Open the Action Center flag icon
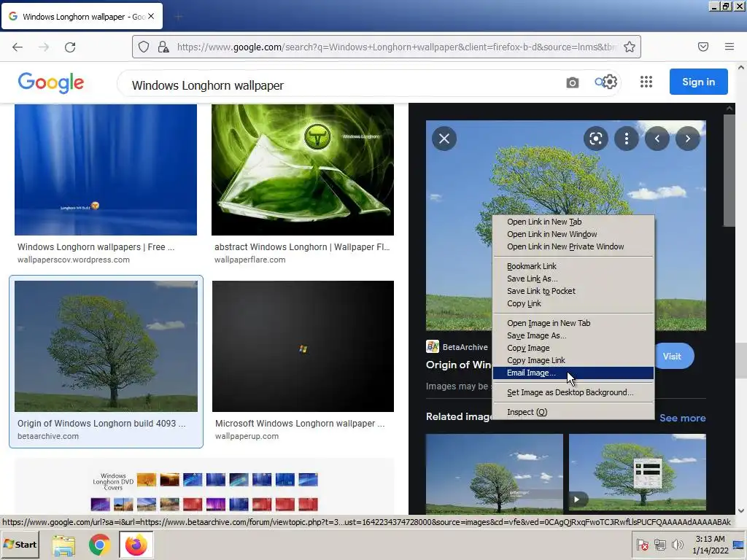This screenshot has height=560, width=747. coord(642,544)
